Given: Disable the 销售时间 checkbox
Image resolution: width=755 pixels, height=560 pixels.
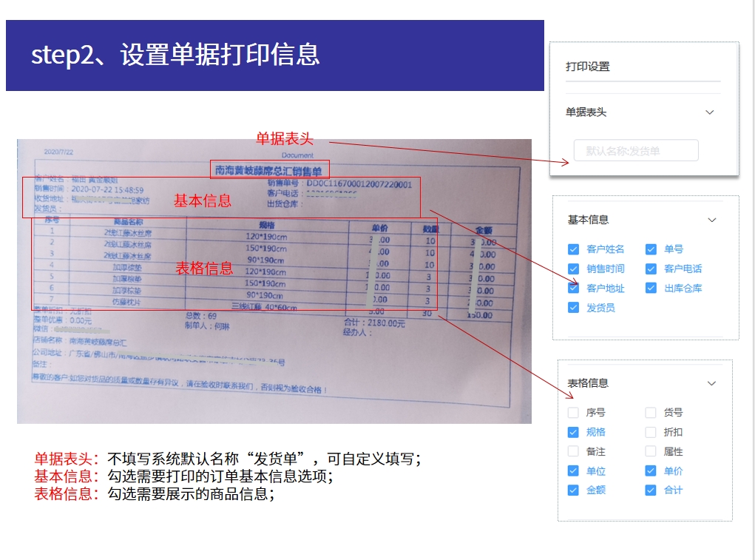Looking at the screenshot, I should pyautogui.click(x=573, y=269).
